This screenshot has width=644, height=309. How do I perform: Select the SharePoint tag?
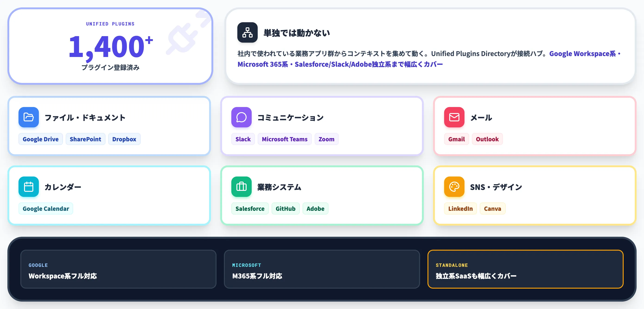(85, 139)
